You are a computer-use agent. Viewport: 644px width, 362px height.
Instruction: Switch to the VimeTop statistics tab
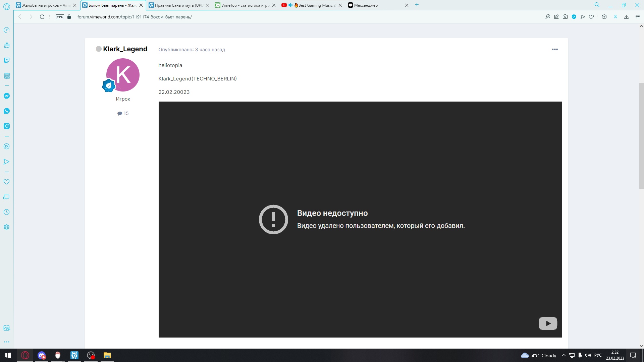click(245, 5)
